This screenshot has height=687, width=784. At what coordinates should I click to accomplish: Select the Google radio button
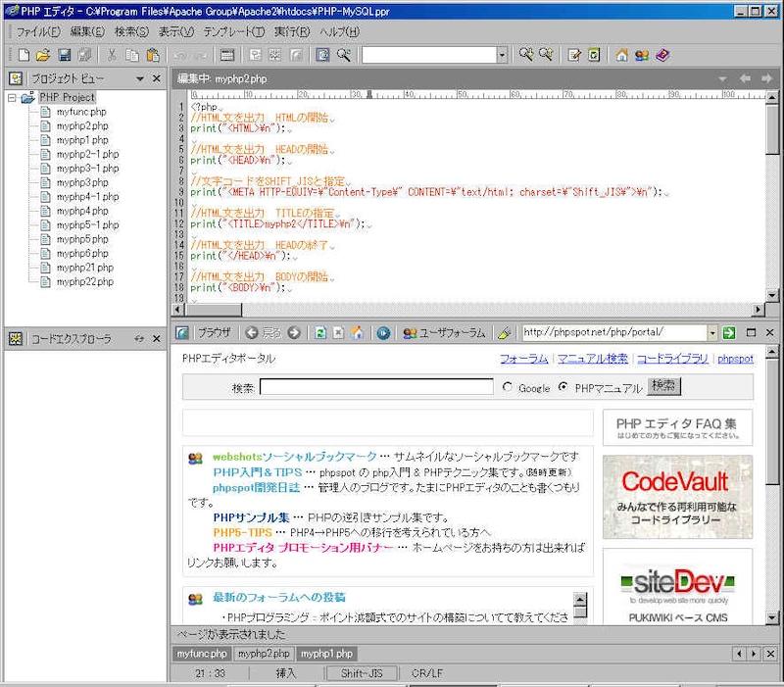tap(508, 387)
